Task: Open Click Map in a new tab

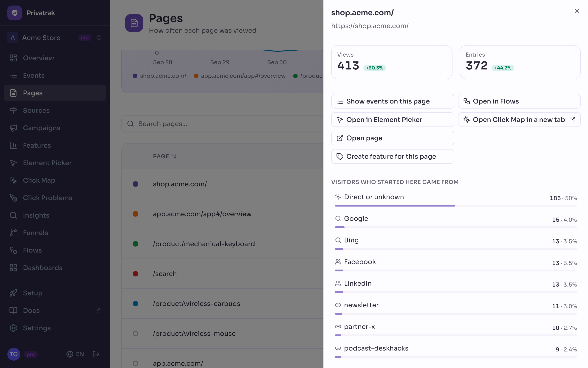Action: 519,120
